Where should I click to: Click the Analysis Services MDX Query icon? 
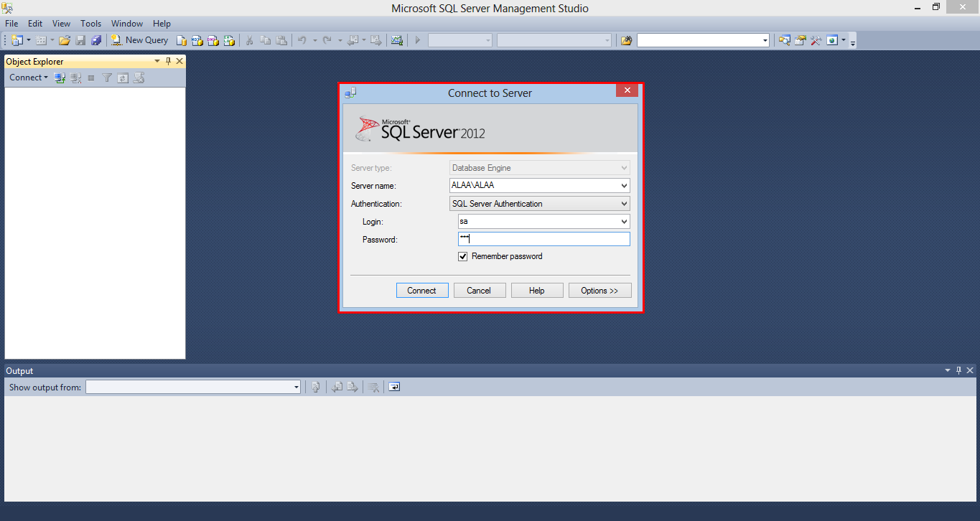(197, 40)
